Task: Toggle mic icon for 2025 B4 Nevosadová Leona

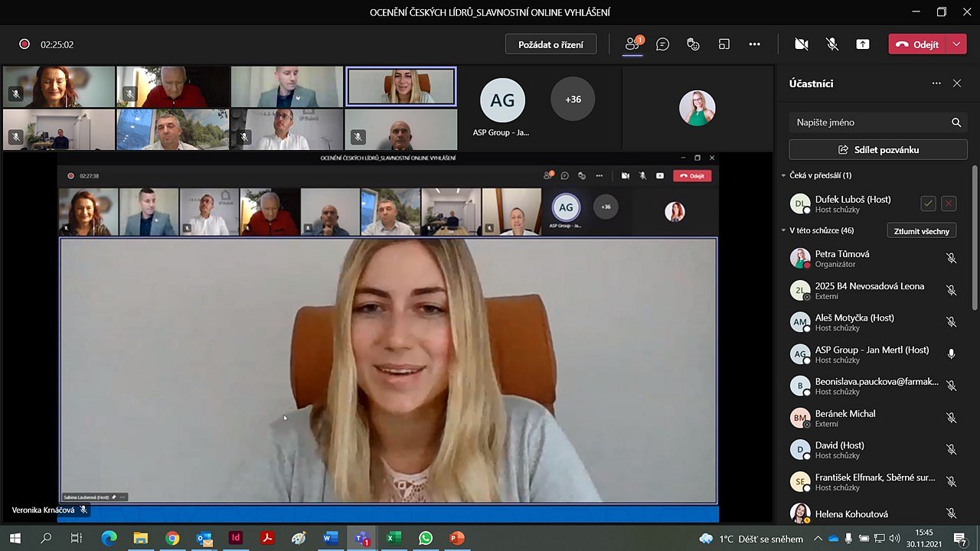Action: 952,291
